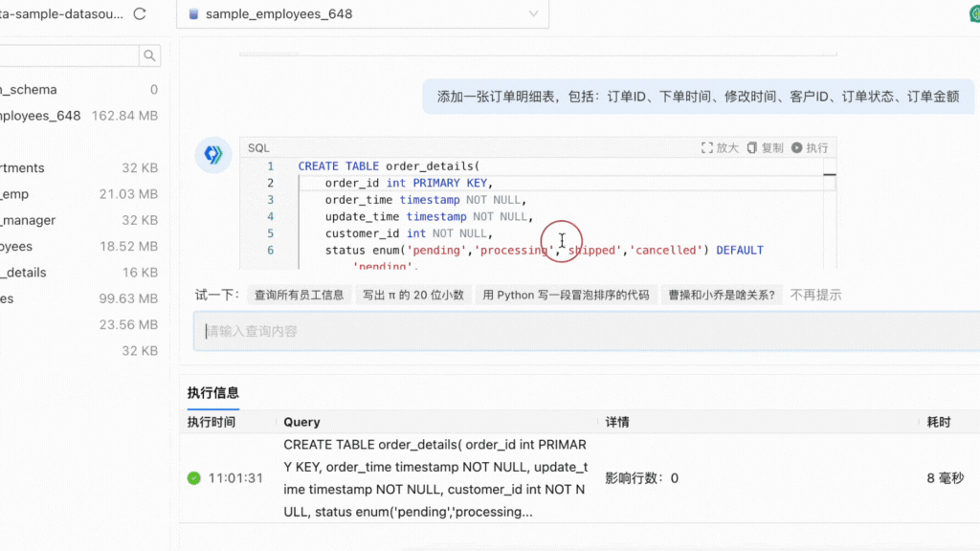Viewport: 980px width, 551px height.
Task: Switch to the 执行信息 tab
Action: [213, 392]
